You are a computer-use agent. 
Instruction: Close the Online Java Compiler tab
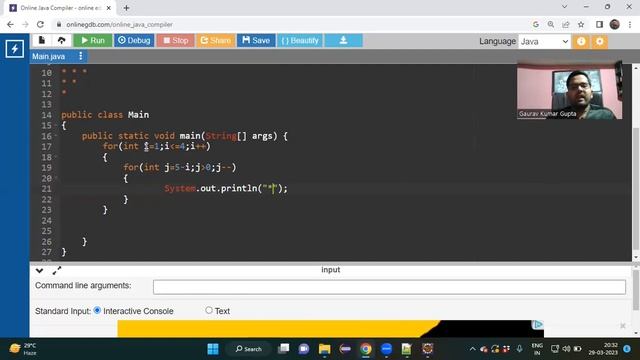point(109,8)
